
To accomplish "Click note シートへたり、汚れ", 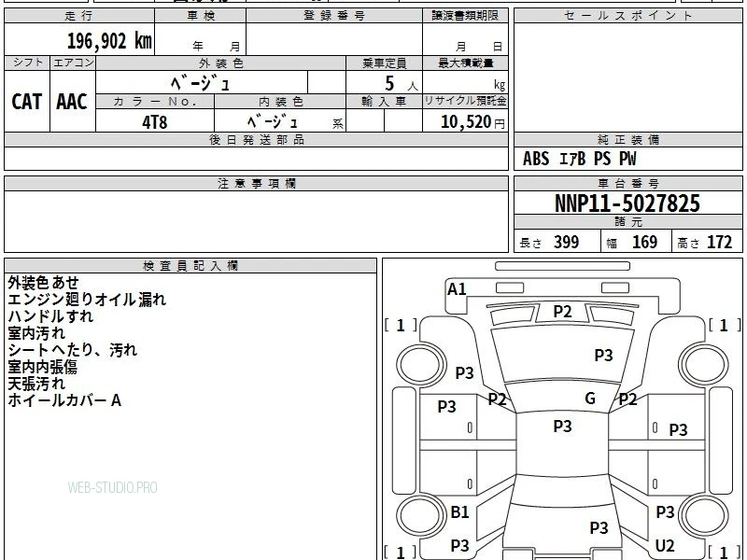I will tap(73, 349).
